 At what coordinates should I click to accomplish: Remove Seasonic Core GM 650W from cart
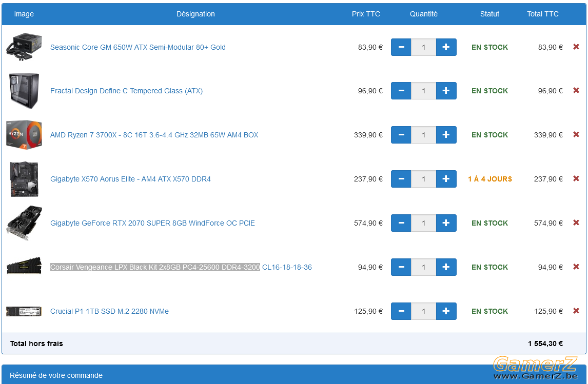tap(576, 47)
